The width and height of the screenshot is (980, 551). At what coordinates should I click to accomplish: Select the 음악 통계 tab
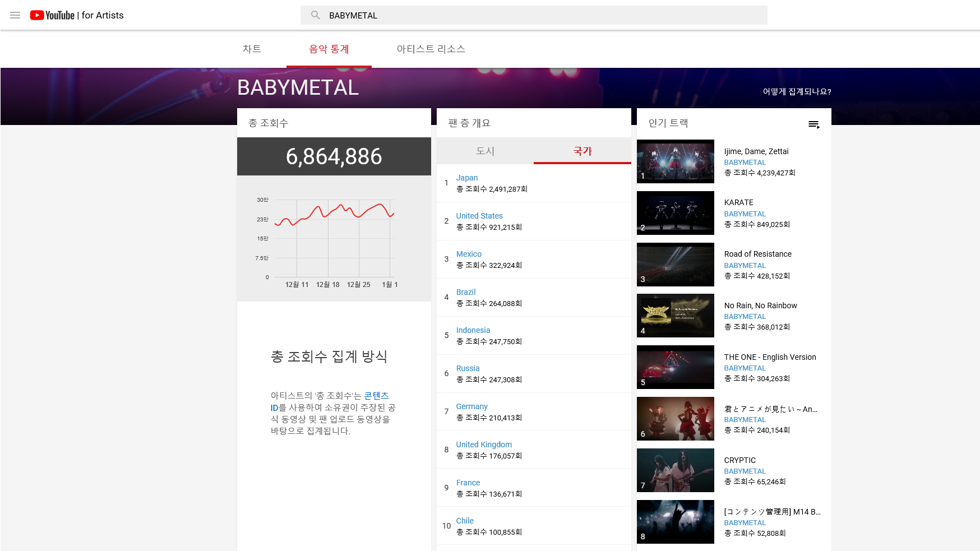[x=329, y=49]
